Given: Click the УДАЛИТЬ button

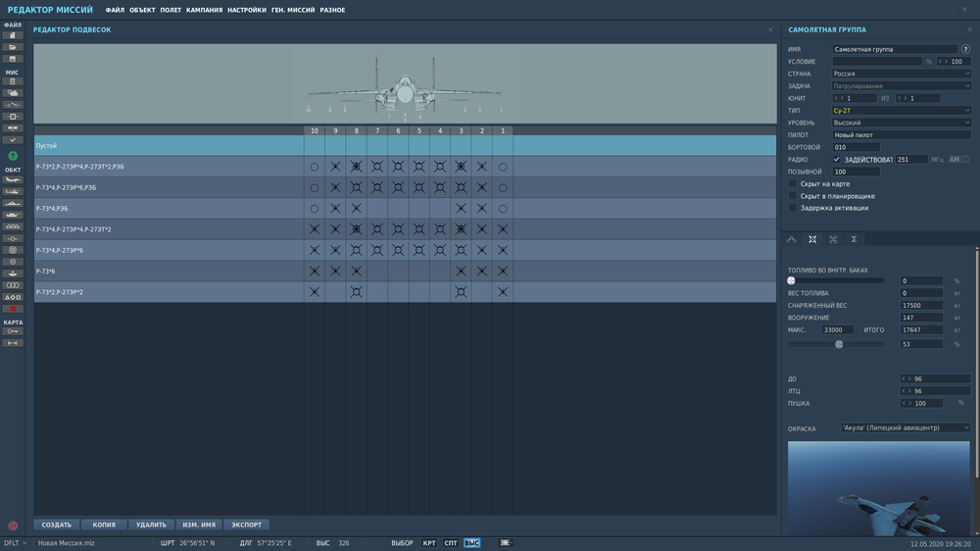Looking at the screenshot, I should tap(151, 525).
